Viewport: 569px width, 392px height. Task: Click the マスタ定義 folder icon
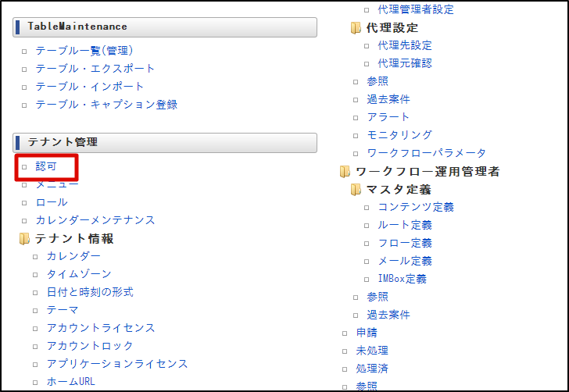pyautogui.click(x=356, y=189)
